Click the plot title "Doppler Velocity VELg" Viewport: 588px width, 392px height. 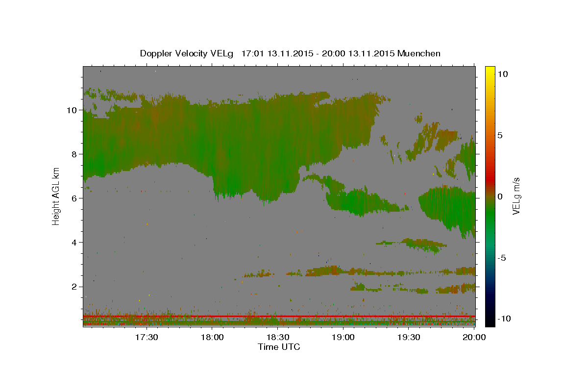(x=188, y=53)
